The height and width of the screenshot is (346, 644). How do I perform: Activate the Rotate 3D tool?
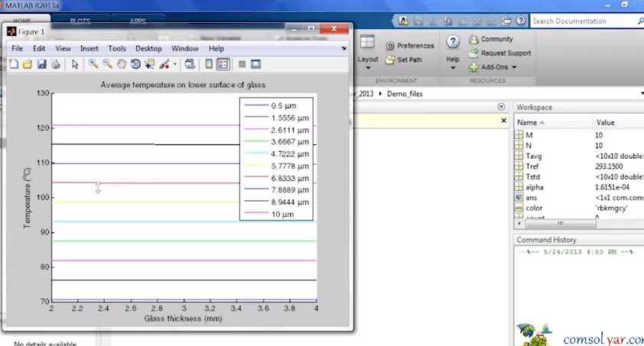[135, 65]
